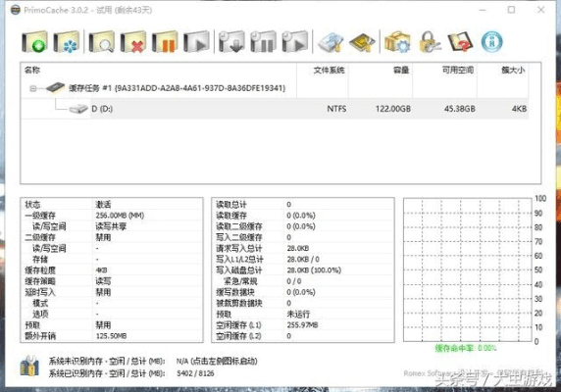
Task: Open About (blue info circle icon)
Action: [492, 42]
